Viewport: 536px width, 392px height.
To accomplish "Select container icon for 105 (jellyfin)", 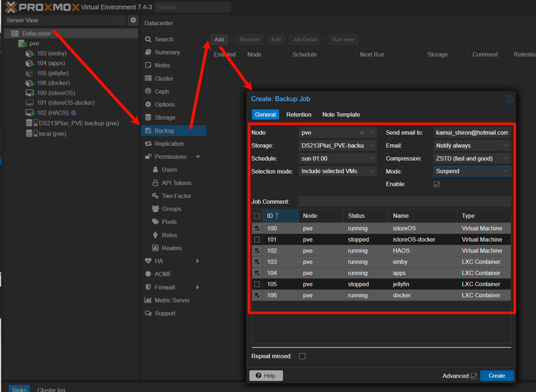I will pos(29,73).
